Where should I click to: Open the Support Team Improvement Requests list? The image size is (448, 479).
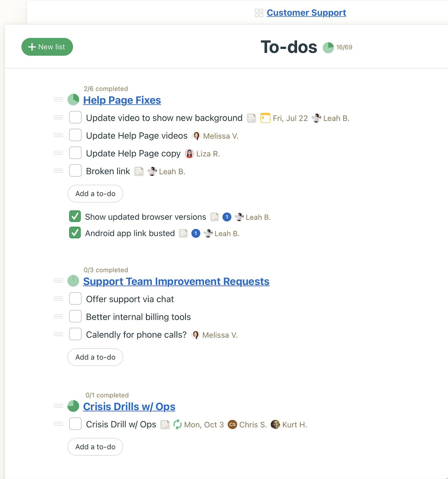(176, 281)
